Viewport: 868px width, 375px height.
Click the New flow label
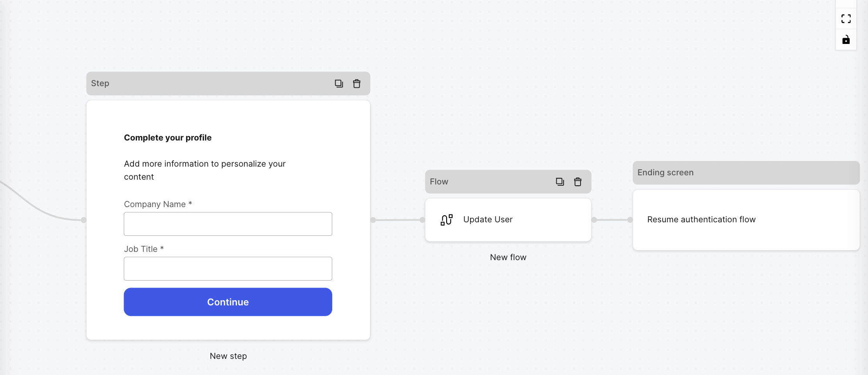(508, 257)
